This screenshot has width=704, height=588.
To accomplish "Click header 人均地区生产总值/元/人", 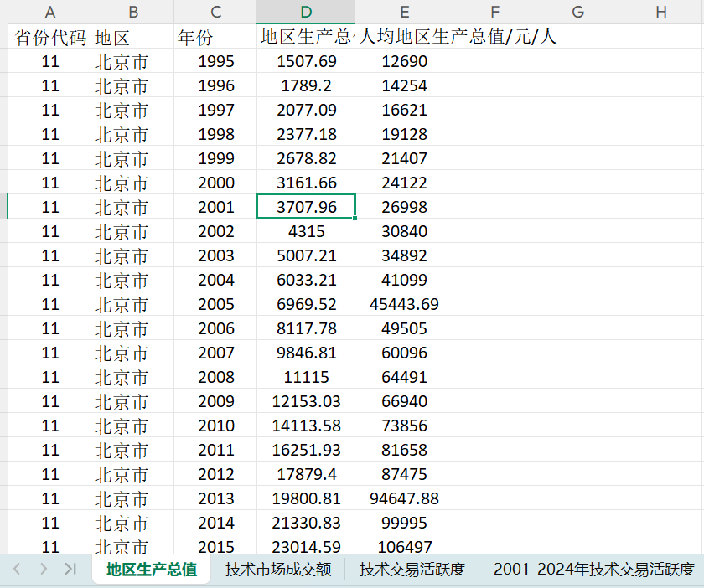I will (x=457, y=37).
